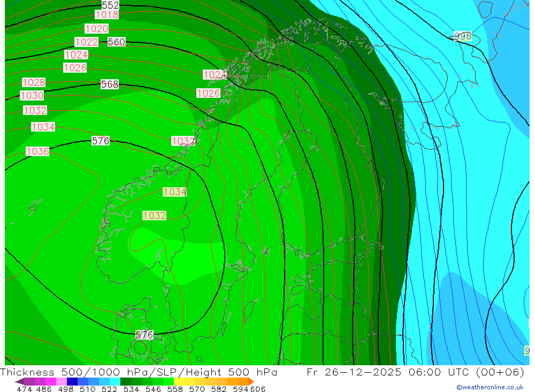Click the '1020' pressure label
This screenshot has height=392, width=535.
pos(96,29)
